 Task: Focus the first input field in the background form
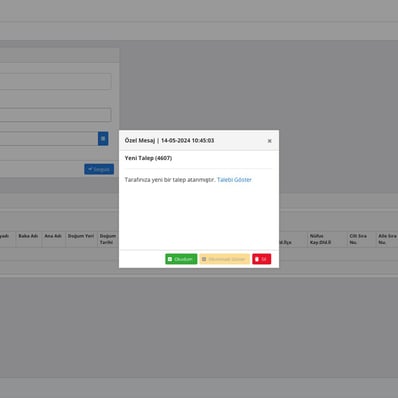55,82
